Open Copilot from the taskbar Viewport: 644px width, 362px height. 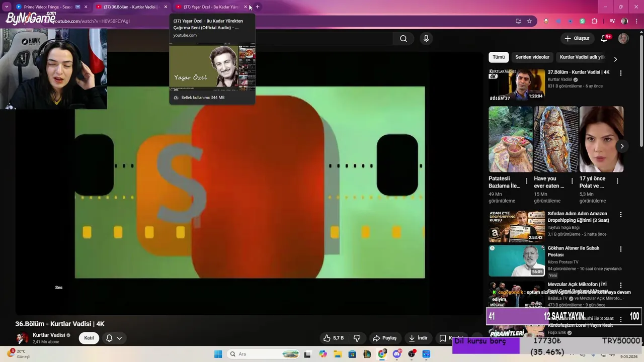(x=323, y=354)
